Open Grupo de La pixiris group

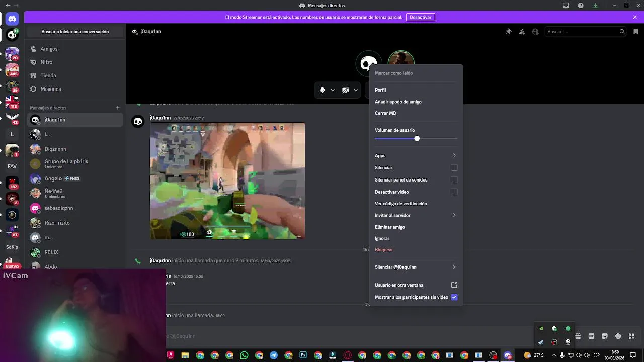tap(74, 164)
